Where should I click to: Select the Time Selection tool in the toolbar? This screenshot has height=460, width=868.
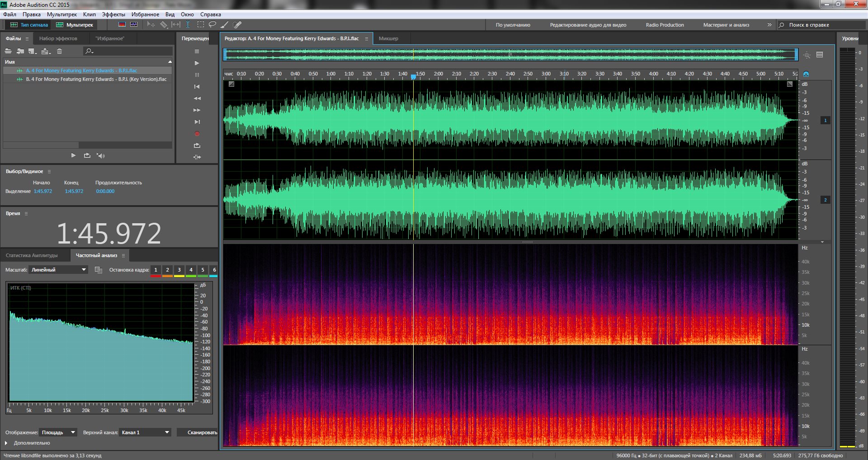[x=188, y=25]
